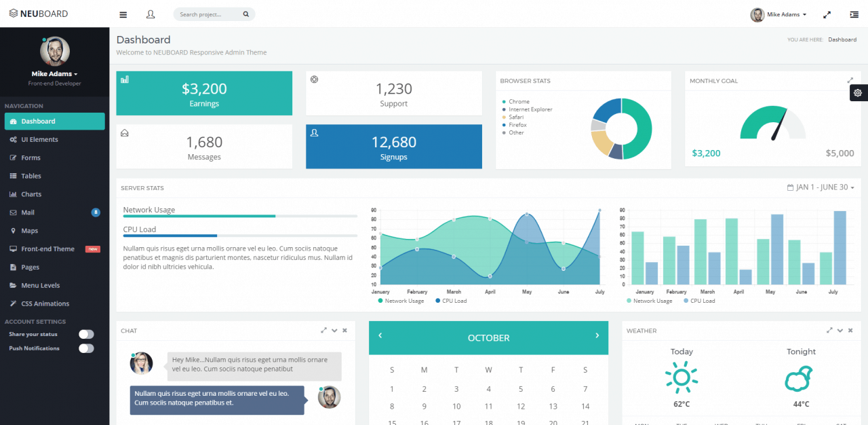Screen dimensions: 868x425
Task: Click the Chrome legend item in Browser Stats
Action: coord(515,101)
